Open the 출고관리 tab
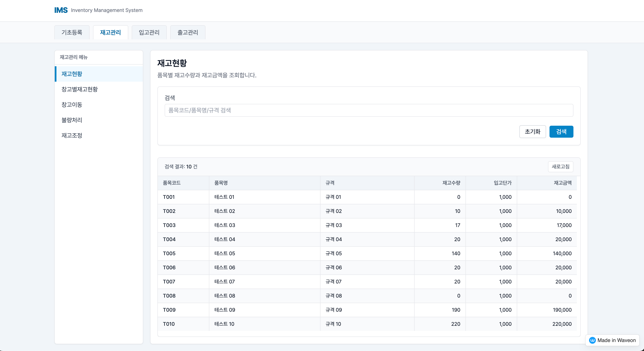Screen dimensions: 644x351 pos(188,32)
